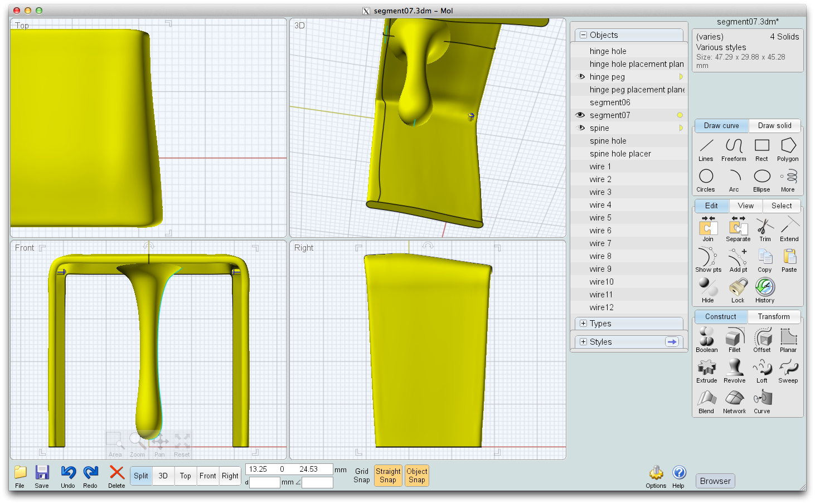This screenshot has width=815, height=504.
Task: Delete the selected object
Action: click(x=117, y=476)
